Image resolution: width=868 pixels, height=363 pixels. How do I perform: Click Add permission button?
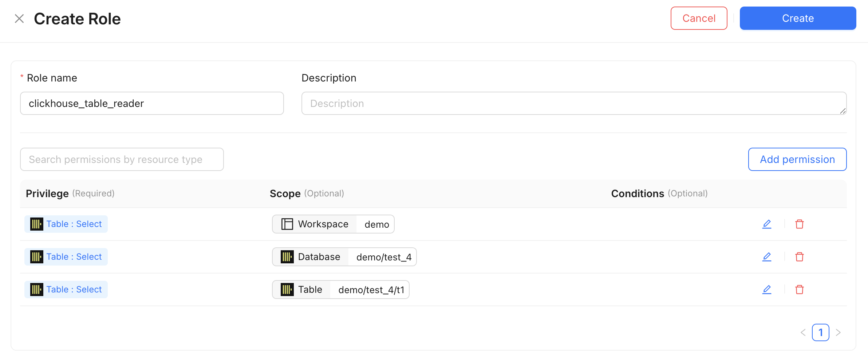point(797,159)
